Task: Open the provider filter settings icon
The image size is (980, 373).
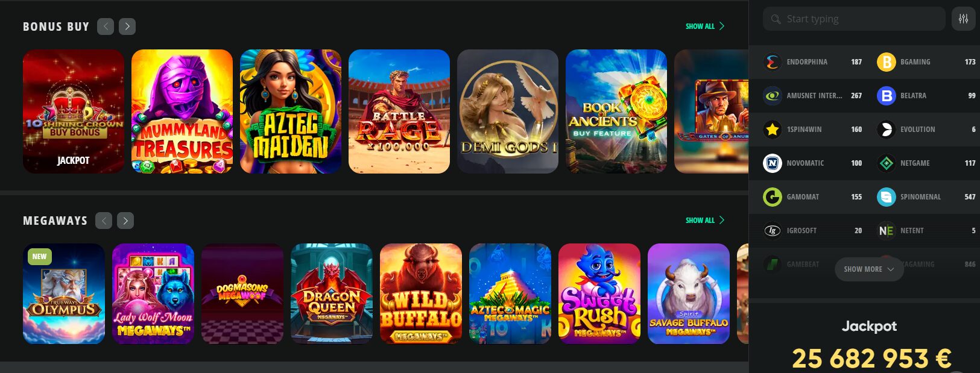Action: point(963,19)
